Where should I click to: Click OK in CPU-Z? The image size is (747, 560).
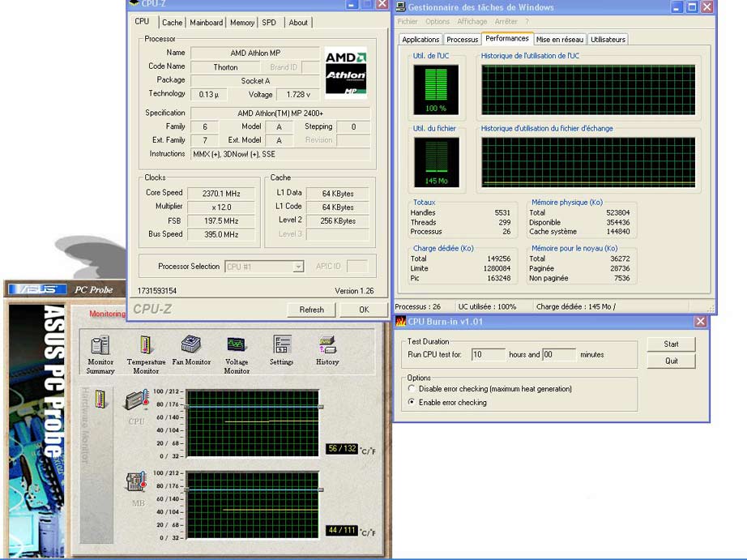[x=364, y=310]
